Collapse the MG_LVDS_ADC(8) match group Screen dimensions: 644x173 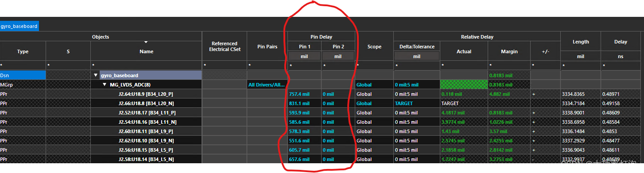pos(105,85)
